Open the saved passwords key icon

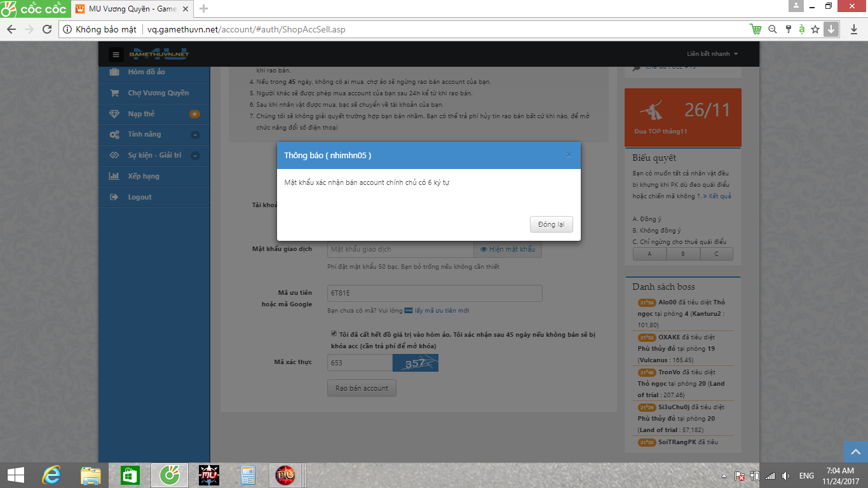click(x=788, y=29)
